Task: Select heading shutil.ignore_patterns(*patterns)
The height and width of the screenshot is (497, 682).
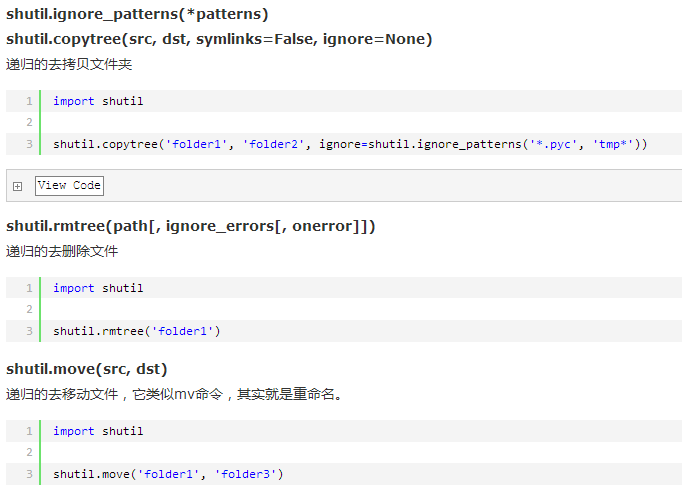Action: pos(137,14)
